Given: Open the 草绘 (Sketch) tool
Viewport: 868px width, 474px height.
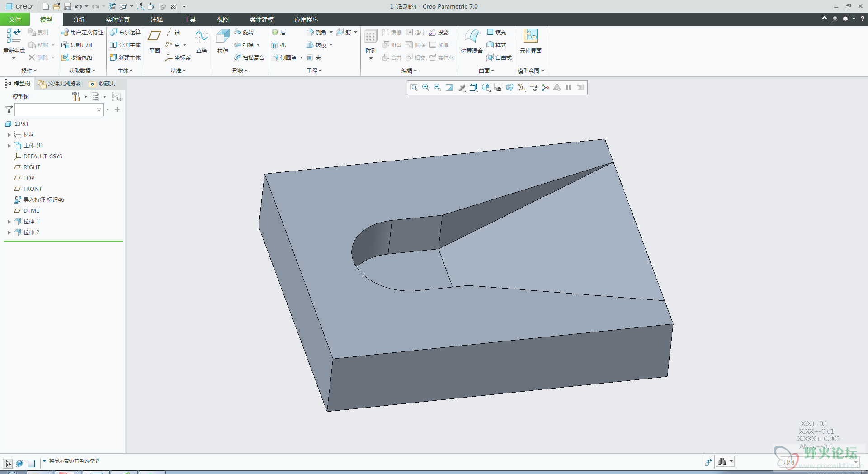Looking at the screenshot, I should click(201, 41).
